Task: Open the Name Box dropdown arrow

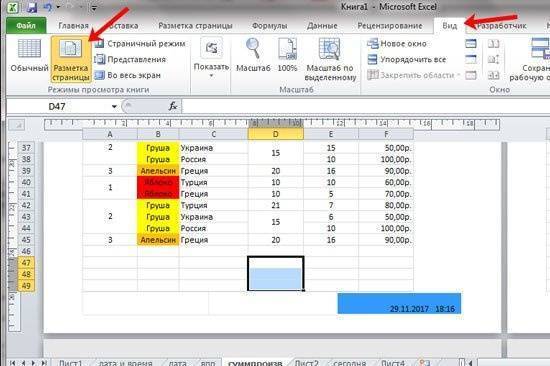Action: point(114,106)
